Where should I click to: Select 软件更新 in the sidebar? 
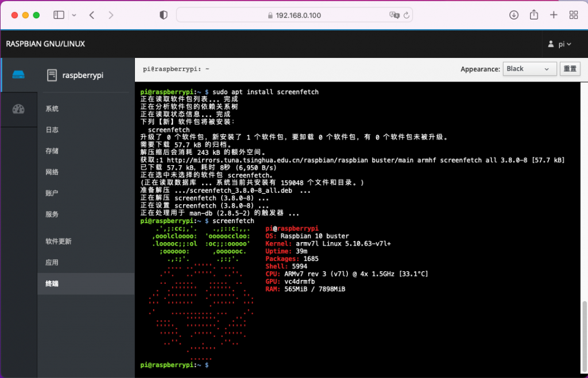click(x=59, y=241)
